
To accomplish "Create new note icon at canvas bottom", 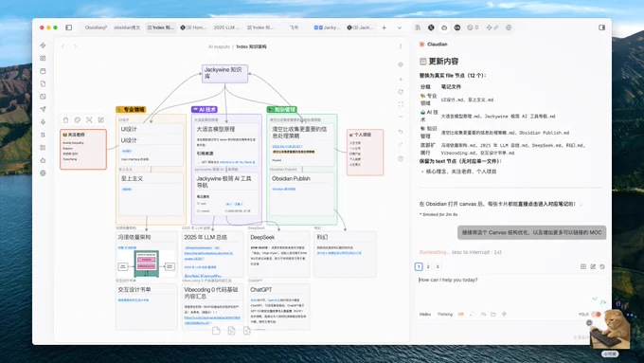I will pyautogui.click(x=217, y=331).
